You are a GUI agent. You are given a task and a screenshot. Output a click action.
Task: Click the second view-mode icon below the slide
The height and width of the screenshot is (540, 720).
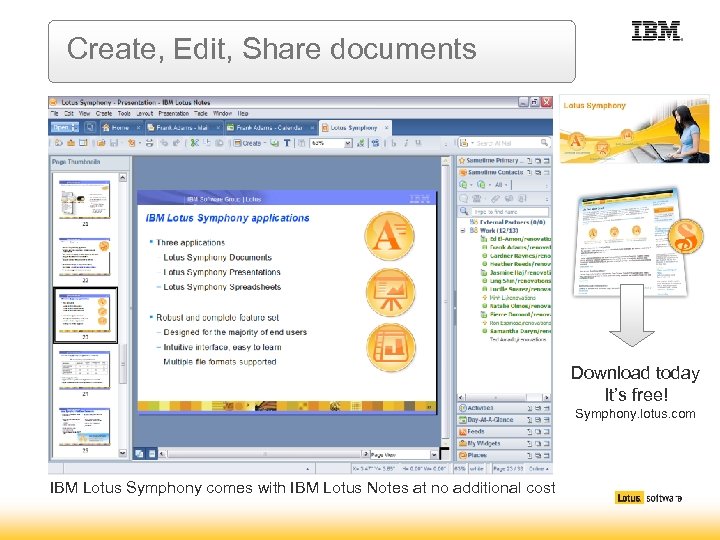(x=152, y=454)
